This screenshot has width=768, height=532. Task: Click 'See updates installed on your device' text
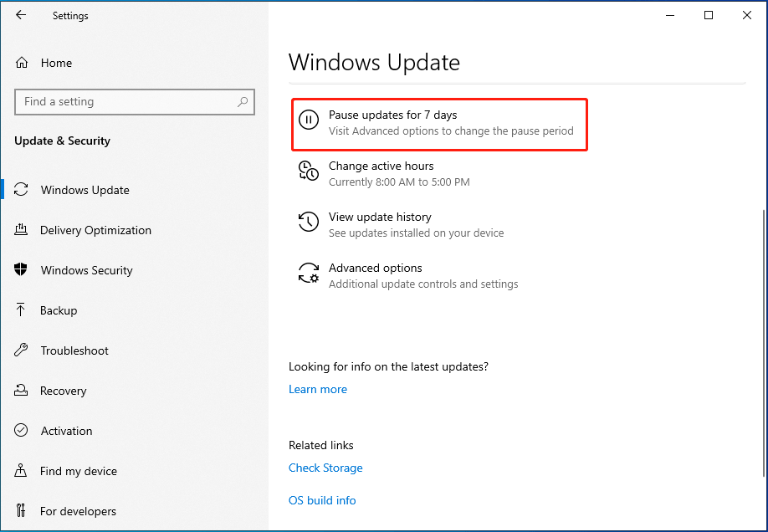[417, 233]
